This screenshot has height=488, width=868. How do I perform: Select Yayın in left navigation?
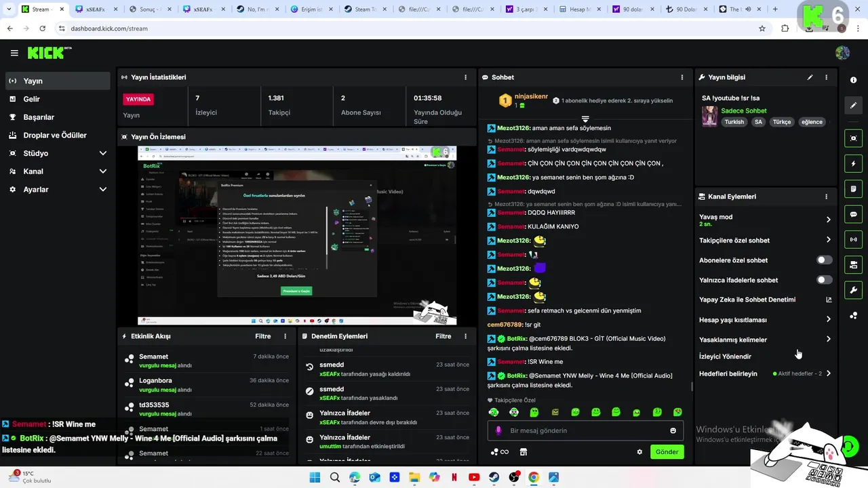point(58,81)
